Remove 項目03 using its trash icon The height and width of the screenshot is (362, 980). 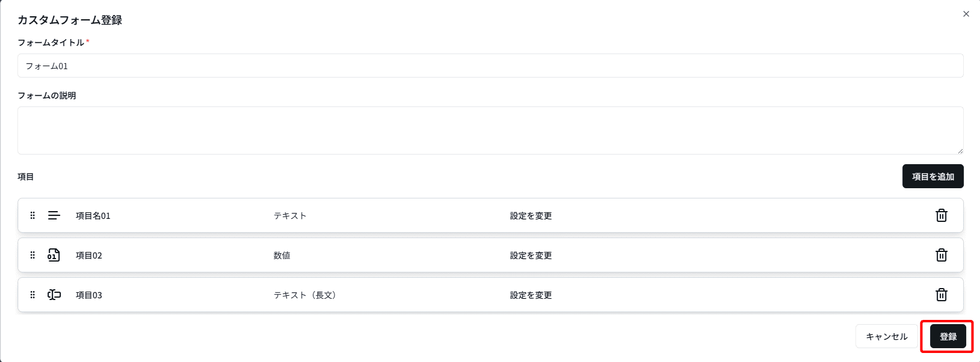[x=941, y=295]
